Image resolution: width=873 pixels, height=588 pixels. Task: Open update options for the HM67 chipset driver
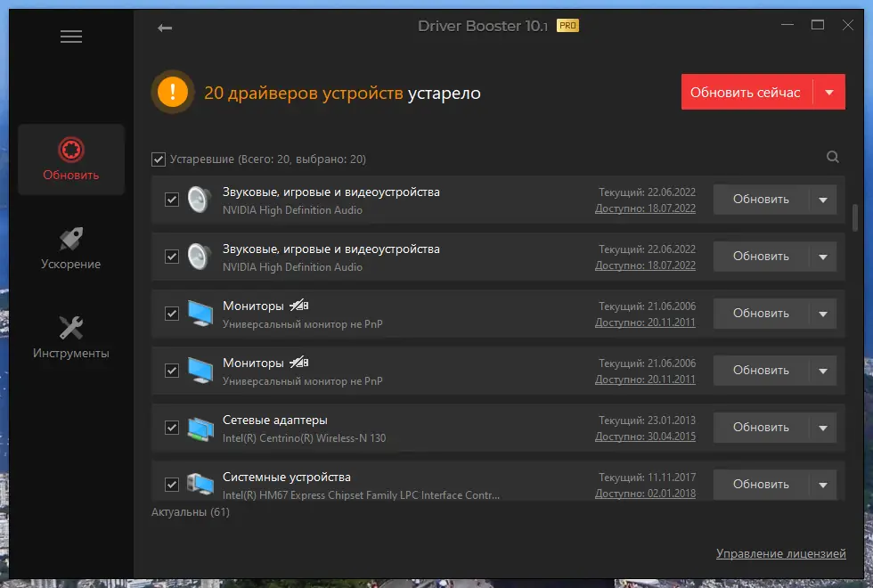[x=823, y=484]
